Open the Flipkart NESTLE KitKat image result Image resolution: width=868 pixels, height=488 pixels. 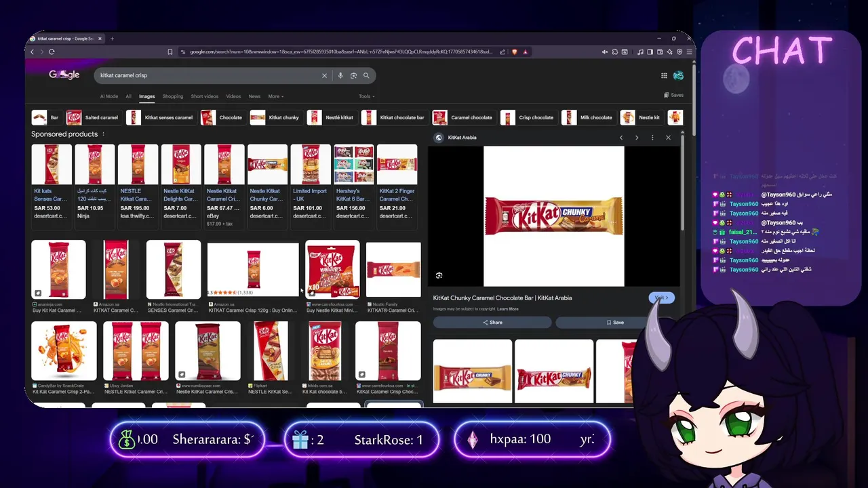pos(271,351)
